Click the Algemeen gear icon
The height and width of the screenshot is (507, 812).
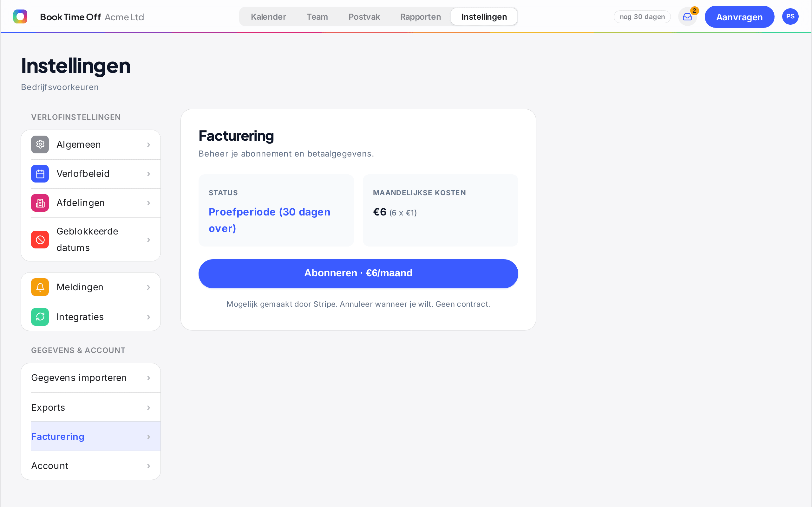click(40, 144)
